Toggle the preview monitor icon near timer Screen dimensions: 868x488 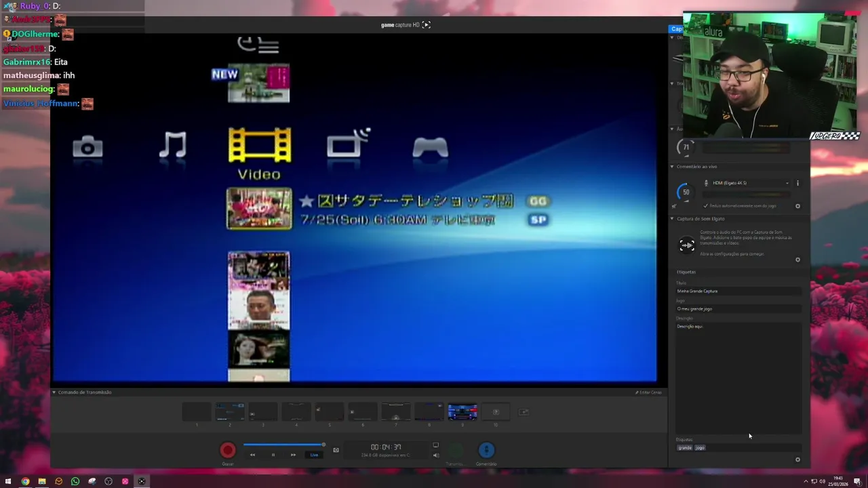[435, 445]
